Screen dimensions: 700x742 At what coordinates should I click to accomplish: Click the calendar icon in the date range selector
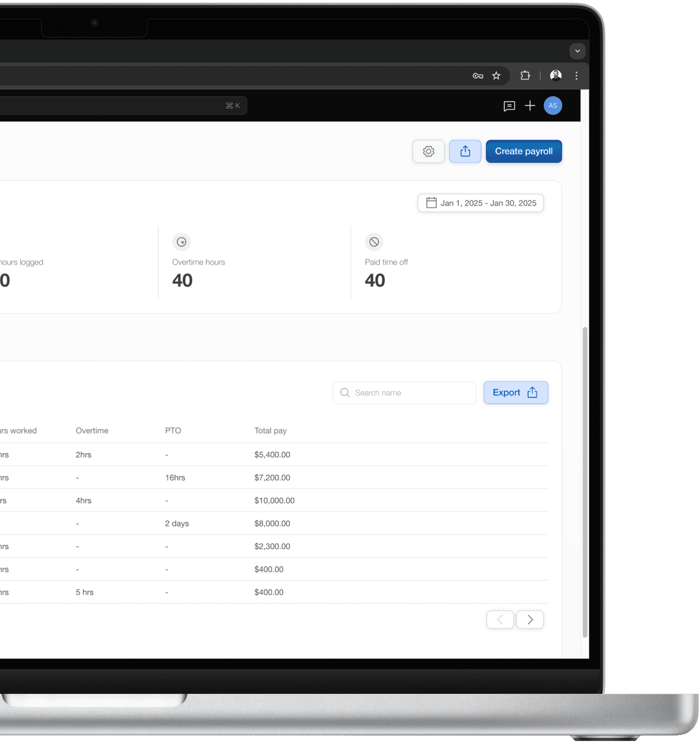pyautogui.click(x=431, y=203)
